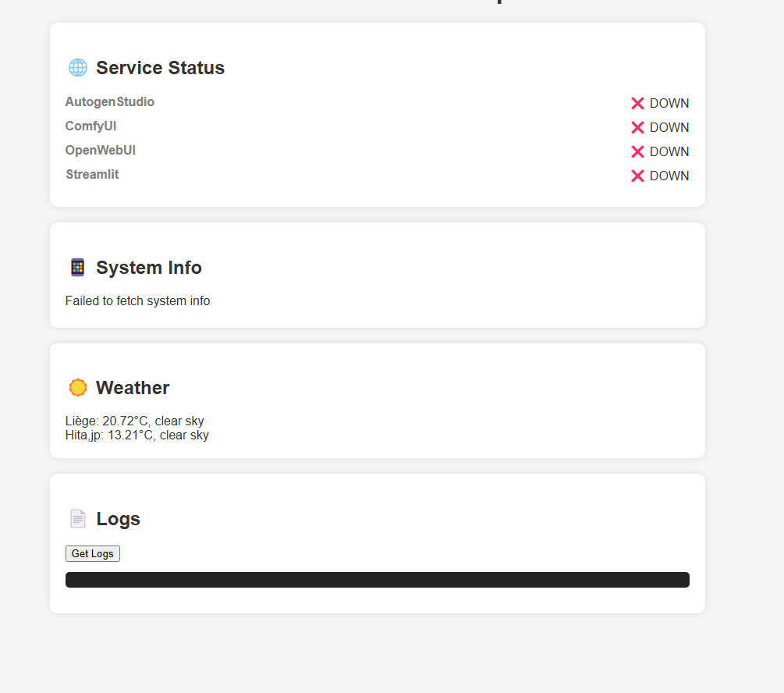Select the AutogenStudio service name

pyautogui.click(x=110, y=102)
